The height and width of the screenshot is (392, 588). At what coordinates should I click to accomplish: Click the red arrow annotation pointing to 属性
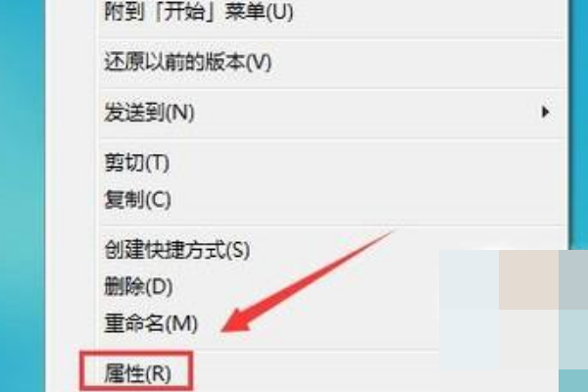(306, 281)
